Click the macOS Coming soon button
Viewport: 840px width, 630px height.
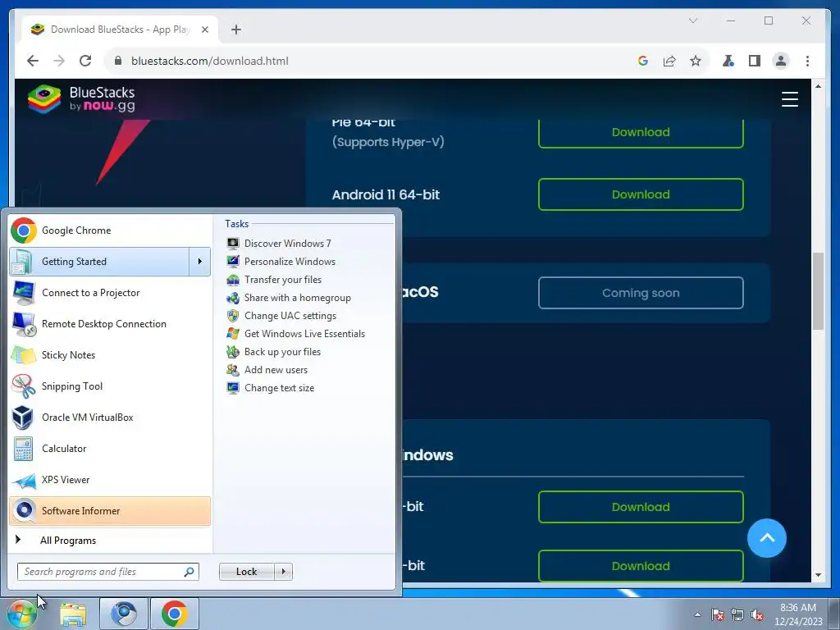641,293
